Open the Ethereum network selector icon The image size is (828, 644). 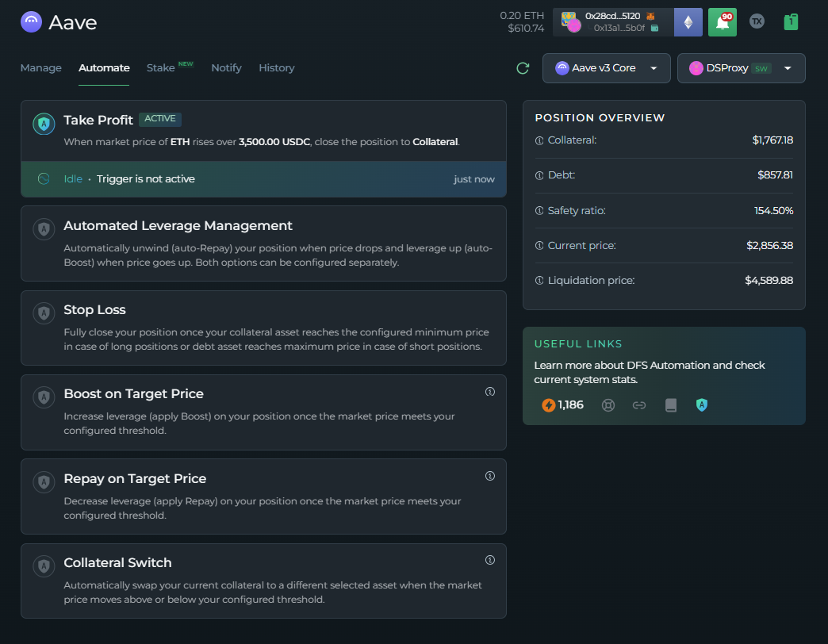coord(688,22)
